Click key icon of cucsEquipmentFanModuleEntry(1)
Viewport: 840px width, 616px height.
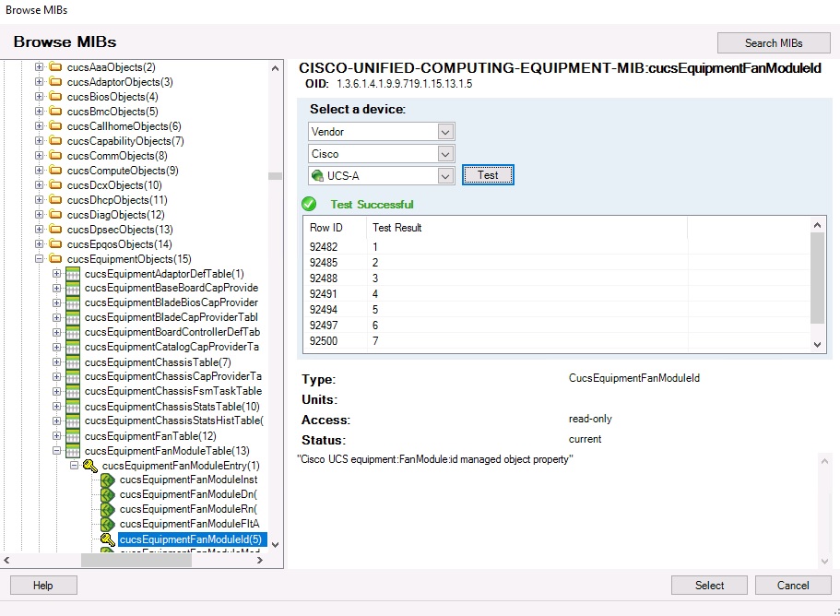pyautogui.click(x=90, y=466)
